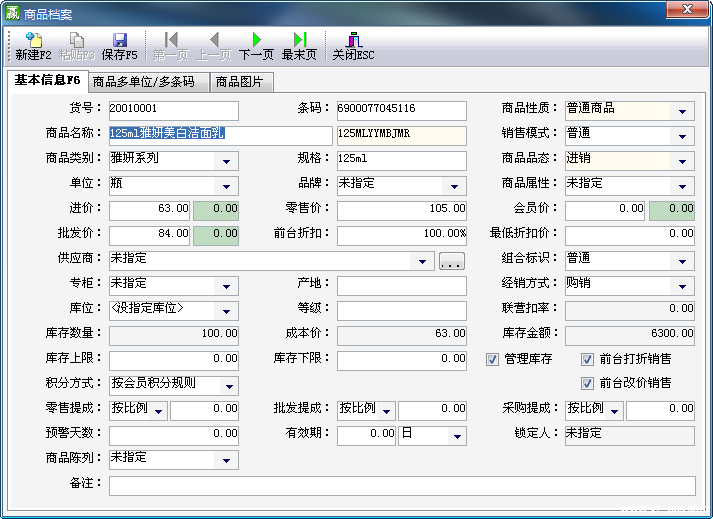Screen dimensions: 713x519
Task: Click the 等级 input field
Action: (x=402, y=311)
